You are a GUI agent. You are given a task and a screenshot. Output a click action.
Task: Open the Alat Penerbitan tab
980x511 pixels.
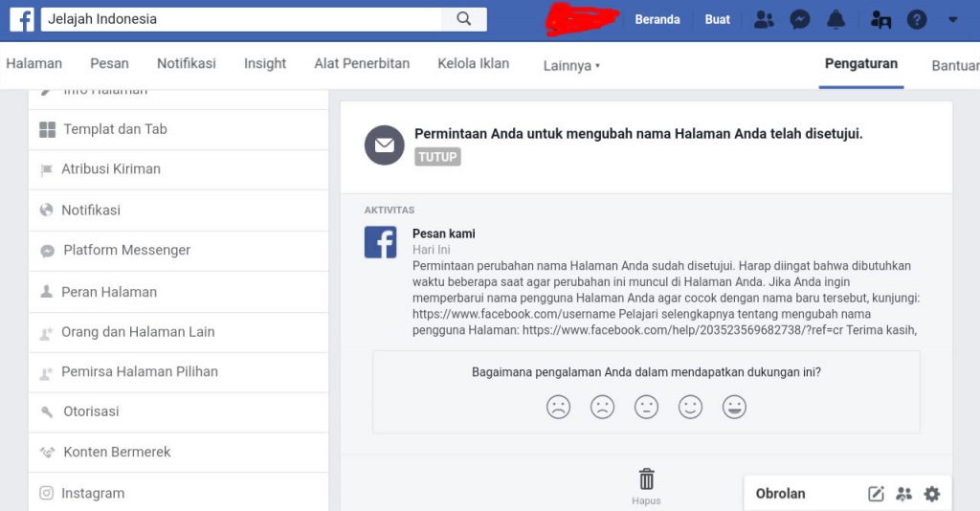(362, 63)
